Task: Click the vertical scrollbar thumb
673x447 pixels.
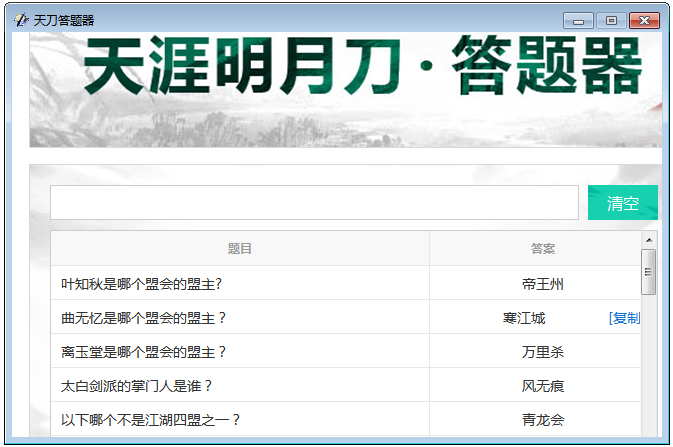Action: pyautogui.click(x=649, y=272)
